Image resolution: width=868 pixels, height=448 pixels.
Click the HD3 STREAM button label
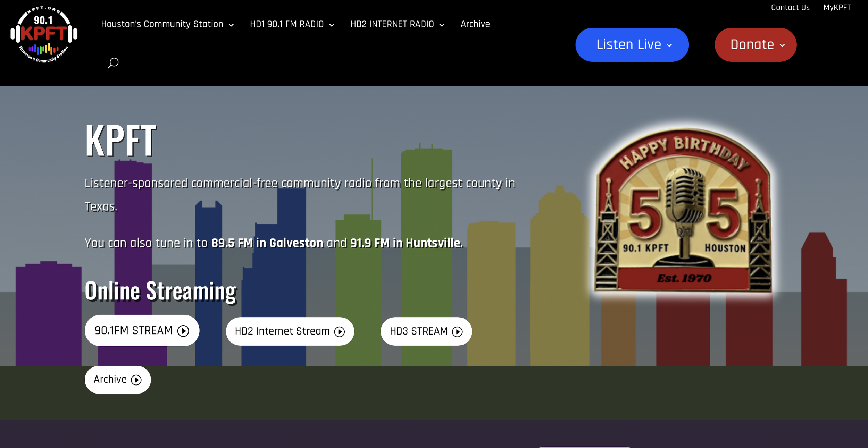pyautogui.click(x=419, y=331)
